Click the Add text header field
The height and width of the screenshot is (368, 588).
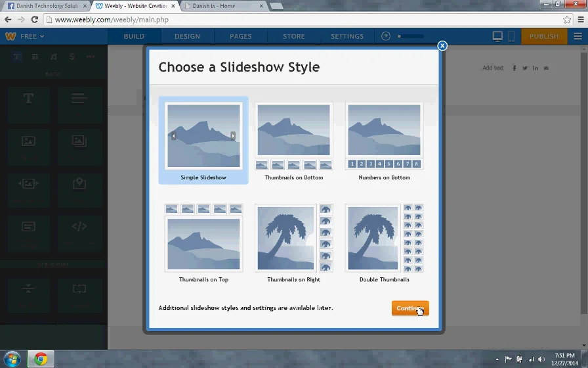[x=493, y=68]
